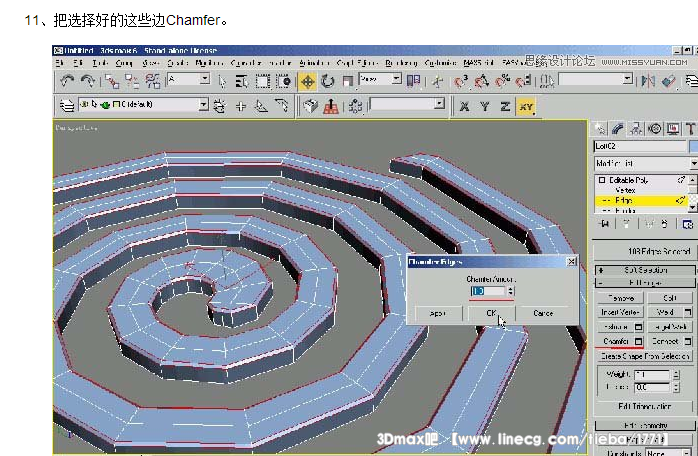Click the Chamfer Amount input field
Screen dimensions: 698x456
tap(488, 291)
